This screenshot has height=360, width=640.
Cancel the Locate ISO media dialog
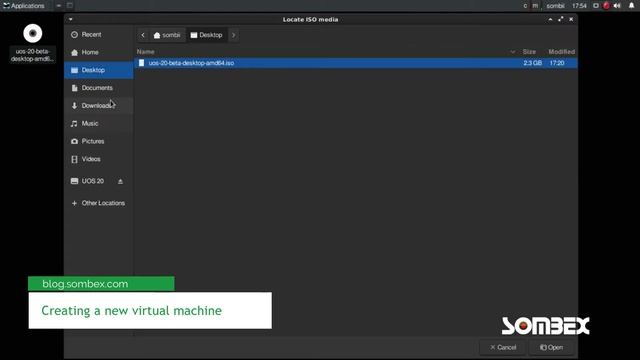pos(503,347)
